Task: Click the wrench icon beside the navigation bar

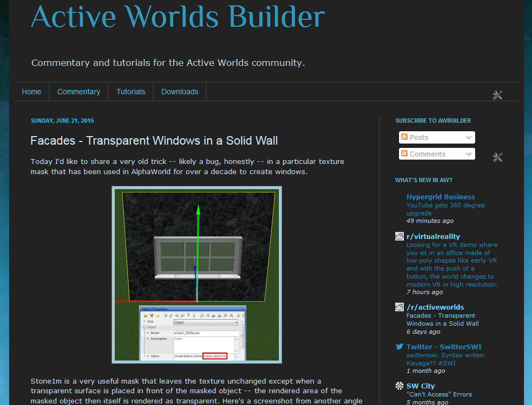Action: (x=497, y=94)
